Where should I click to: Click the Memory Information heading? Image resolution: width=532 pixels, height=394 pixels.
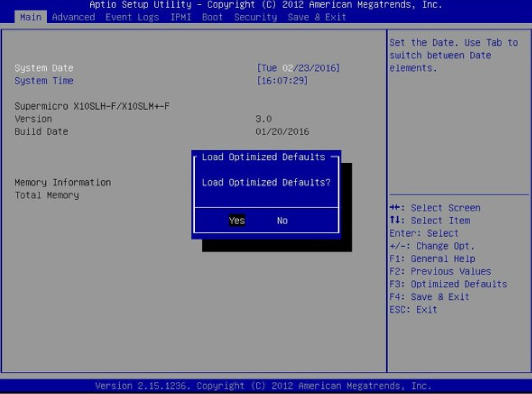[63, 183]
